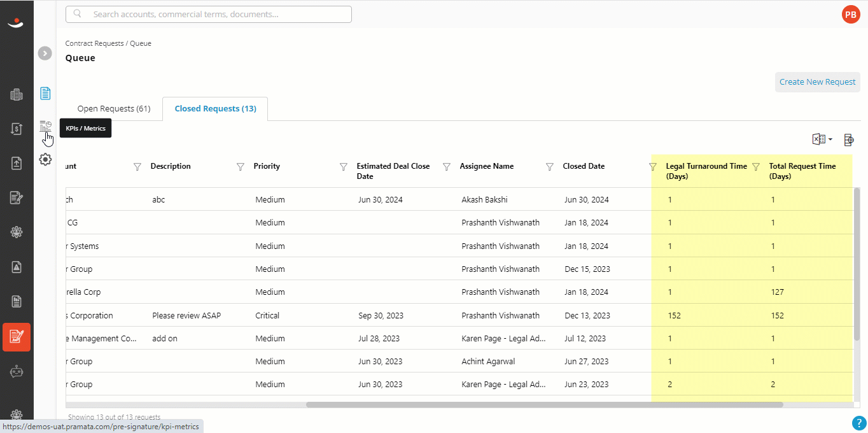Image resolution: width=868 pixels, height=433 pixels.
Task: Click the 127 total request time cell
Action: pyautogui.click(x=777, y=292)
